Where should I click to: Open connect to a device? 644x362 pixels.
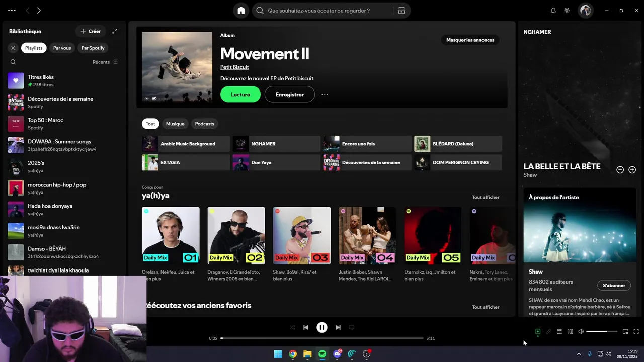[x=570, y=332]
